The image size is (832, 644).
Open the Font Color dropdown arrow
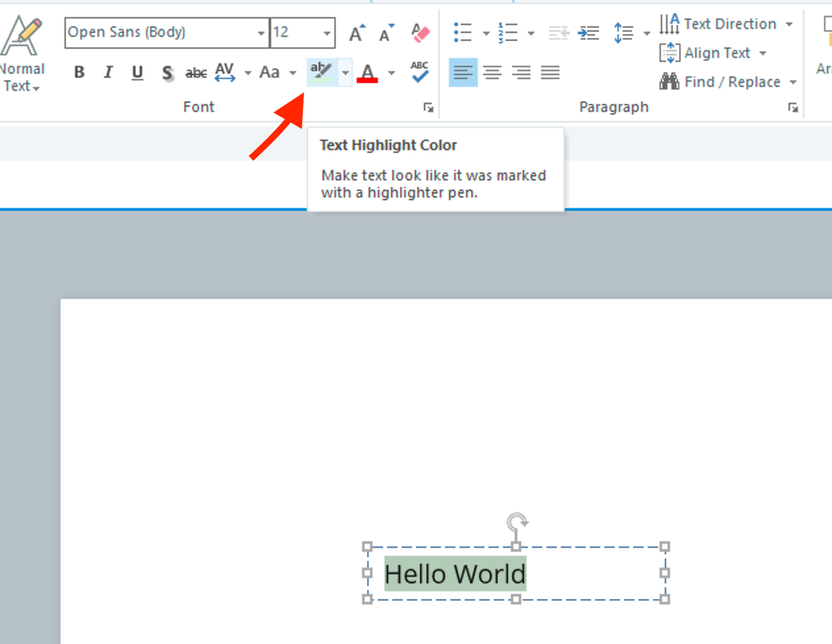[391, 72]
